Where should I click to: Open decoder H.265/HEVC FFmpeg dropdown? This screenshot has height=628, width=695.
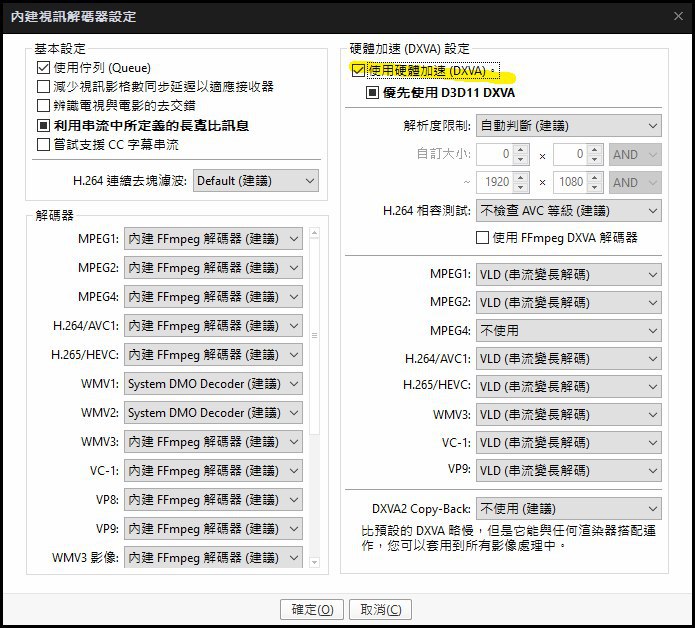click(213, 355)
